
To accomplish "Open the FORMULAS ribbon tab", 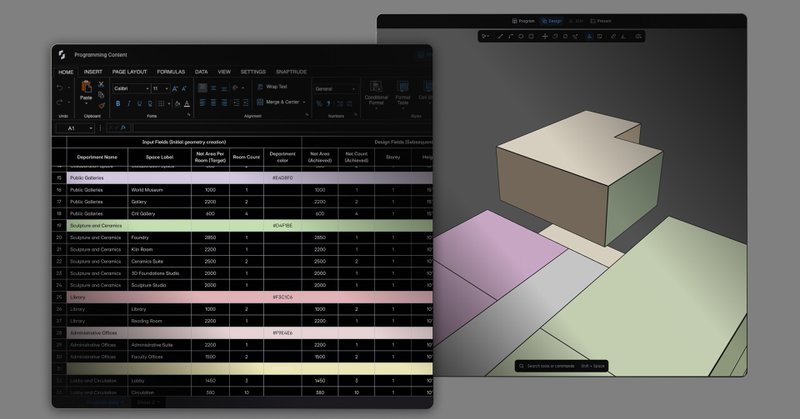I will (x=171, y=72).
